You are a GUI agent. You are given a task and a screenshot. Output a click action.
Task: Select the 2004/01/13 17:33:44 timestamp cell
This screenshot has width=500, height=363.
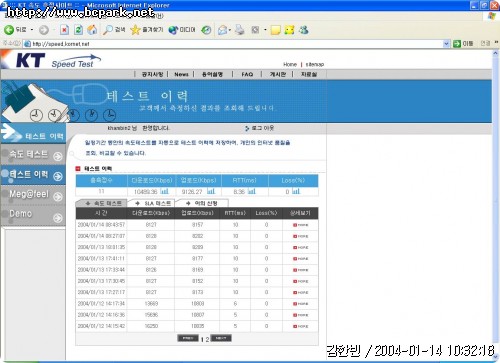(101, 270)
